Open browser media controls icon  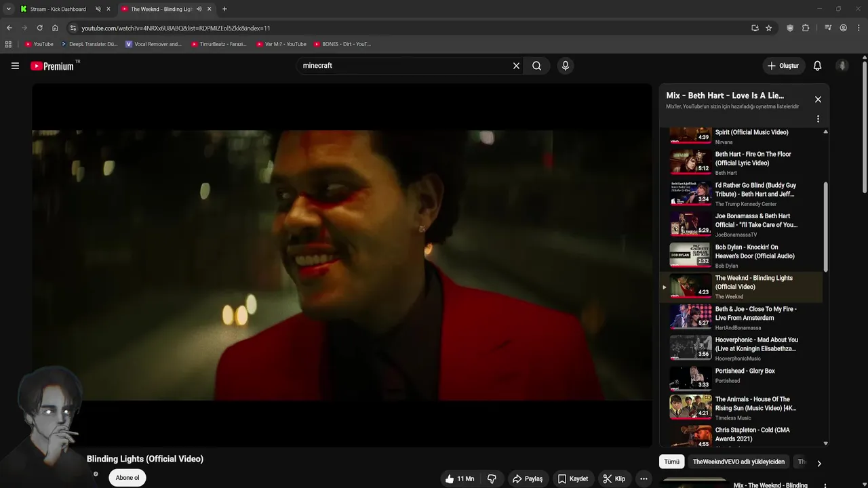tap(828, 28)
